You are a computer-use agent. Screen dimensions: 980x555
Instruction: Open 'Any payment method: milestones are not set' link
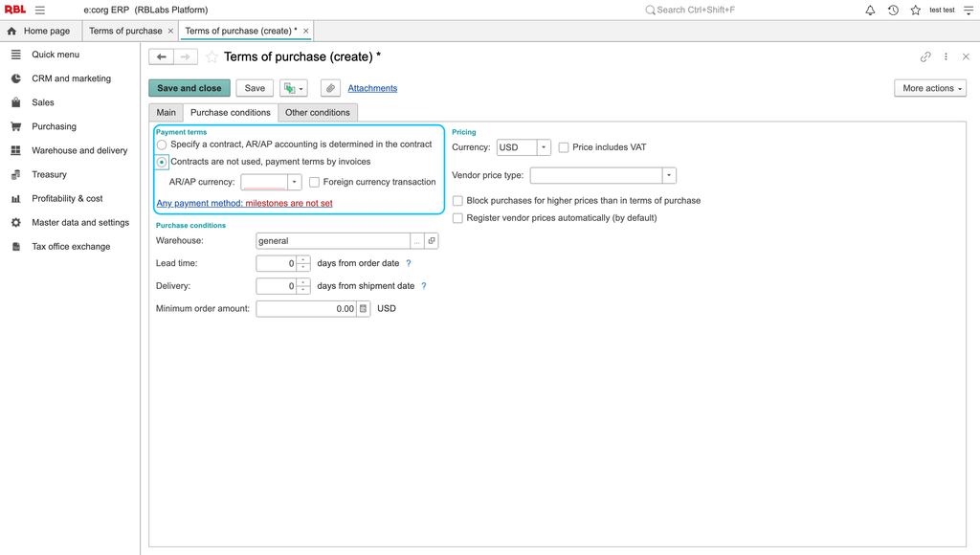[x=244, y=203]
